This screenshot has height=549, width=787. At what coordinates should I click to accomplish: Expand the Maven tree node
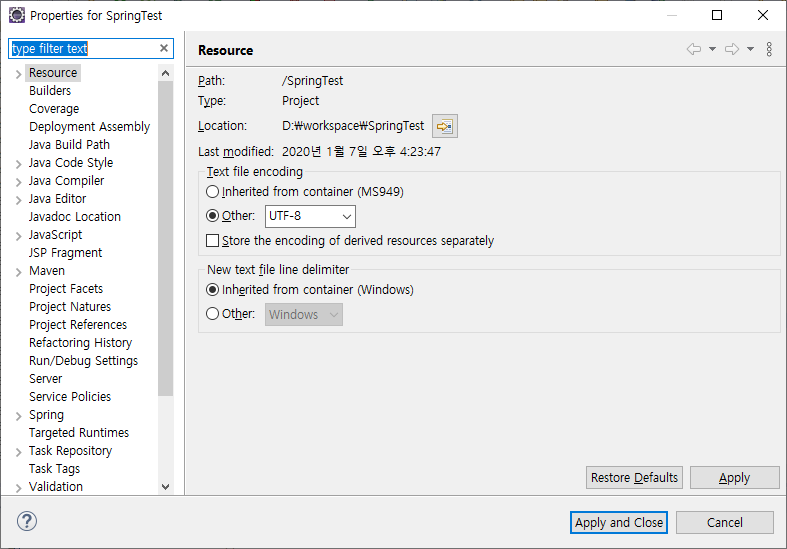pyautogui.click(x=19, y=272)
